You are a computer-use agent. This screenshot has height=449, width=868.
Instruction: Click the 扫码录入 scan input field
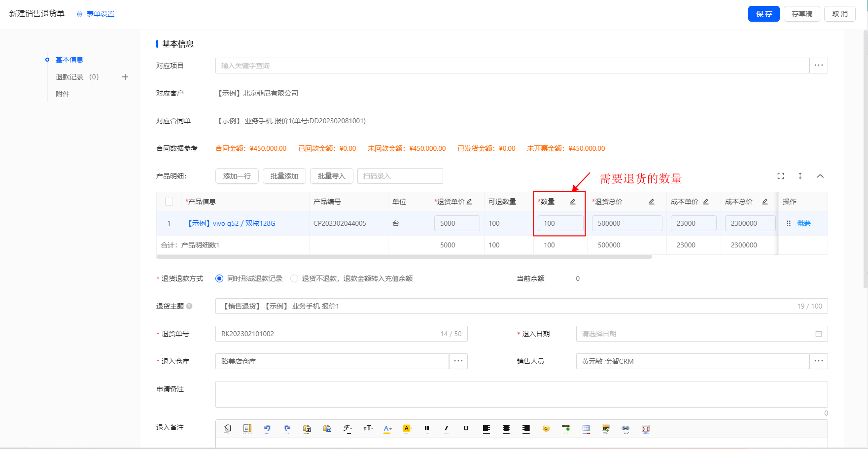coord(400,176)
